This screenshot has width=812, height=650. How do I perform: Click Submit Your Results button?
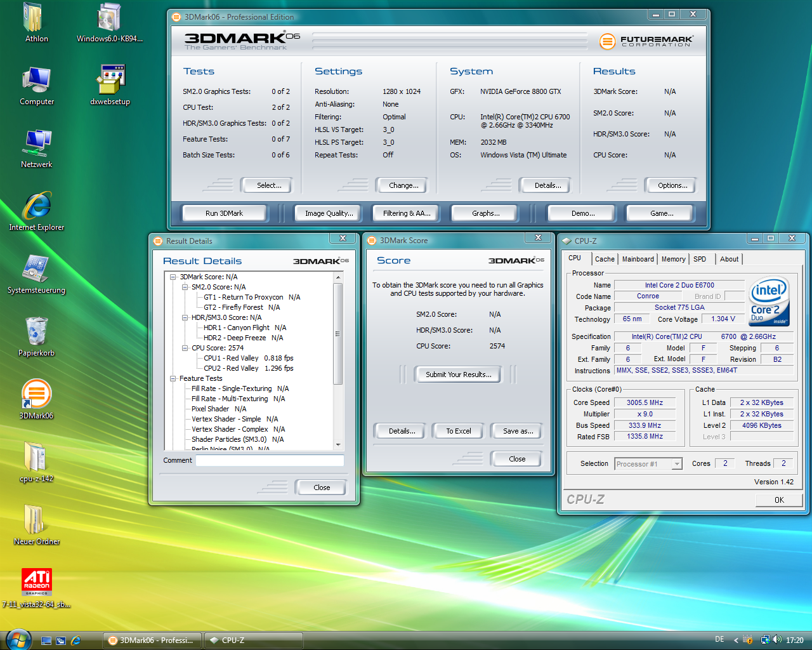(459, 375)
